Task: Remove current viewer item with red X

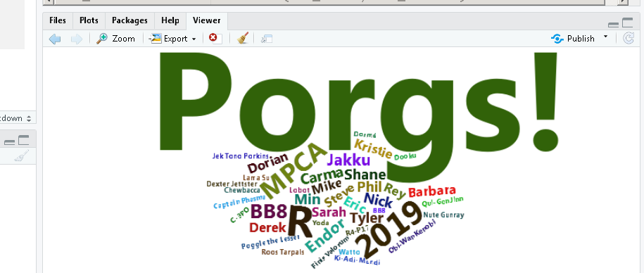Action: [215, 38]
